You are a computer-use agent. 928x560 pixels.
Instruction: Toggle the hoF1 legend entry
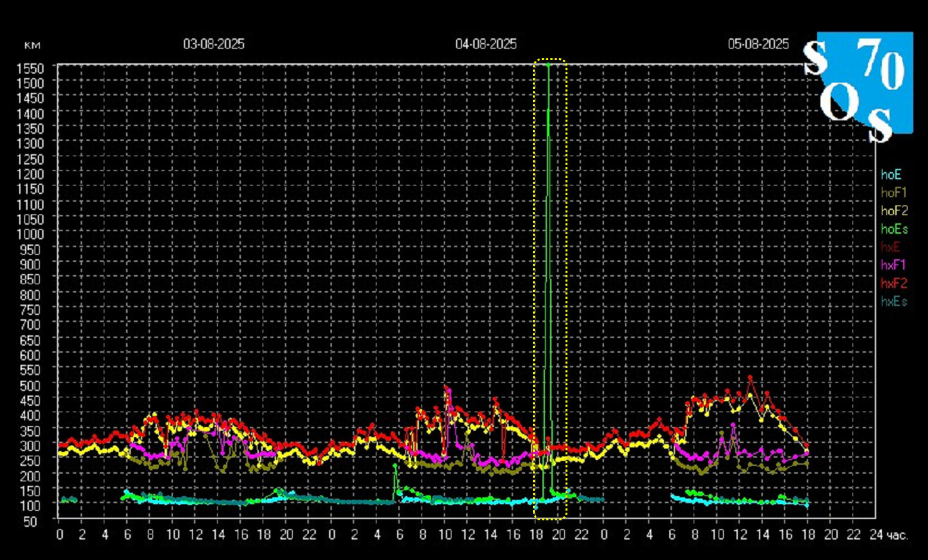(x=893, y=192)
